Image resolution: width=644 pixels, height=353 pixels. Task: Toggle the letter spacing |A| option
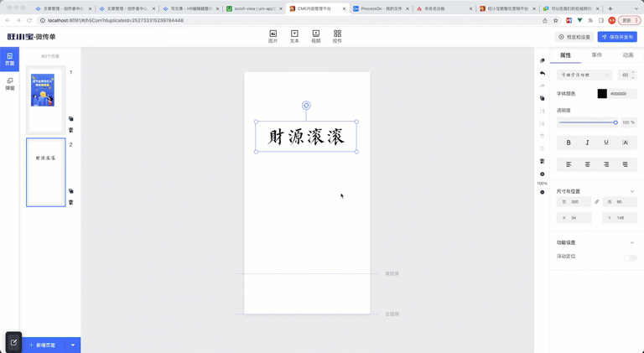(625, 143)
